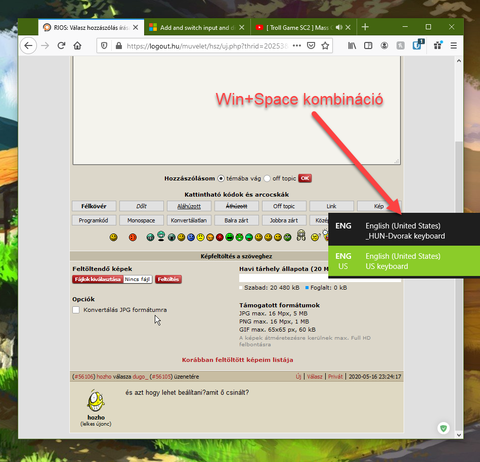
Task: Insert the hat-wearing teal emoticon
Action: click(161, 236)
